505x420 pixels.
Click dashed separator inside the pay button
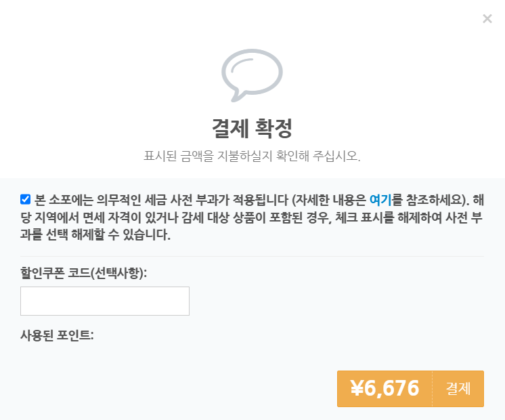point(432,389)
